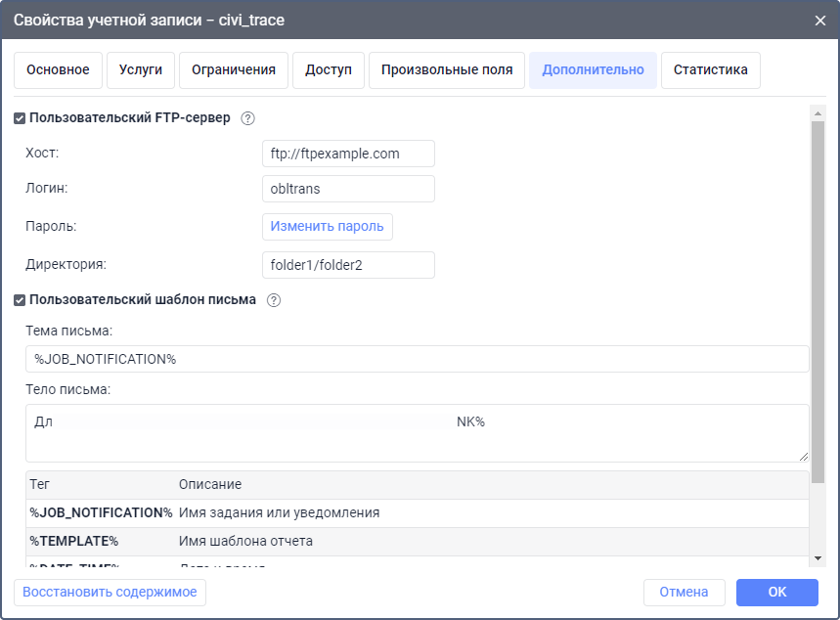Confirm with the OK button

[777, 593]
